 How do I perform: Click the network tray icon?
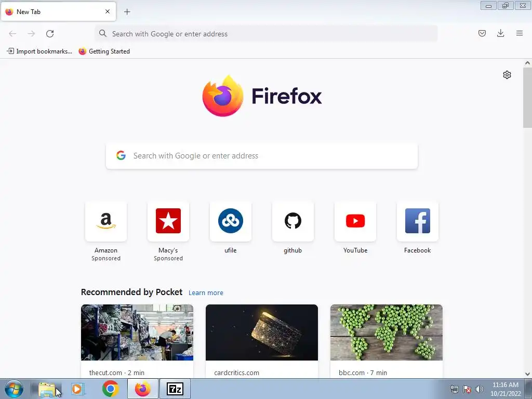[454, 389]
